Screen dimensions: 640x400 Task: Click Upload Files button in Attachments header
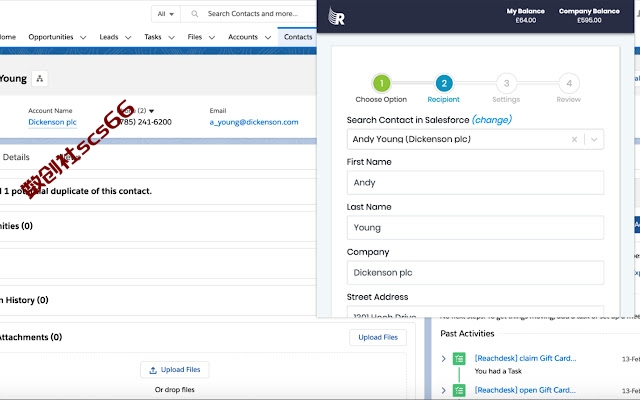coord(378,338)
